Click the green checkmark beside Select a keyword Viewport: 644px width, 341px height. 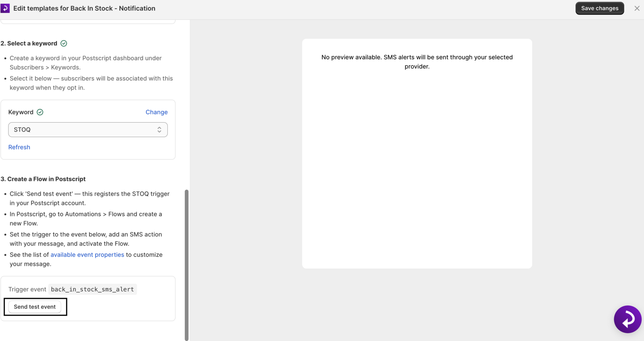(64, 43)
